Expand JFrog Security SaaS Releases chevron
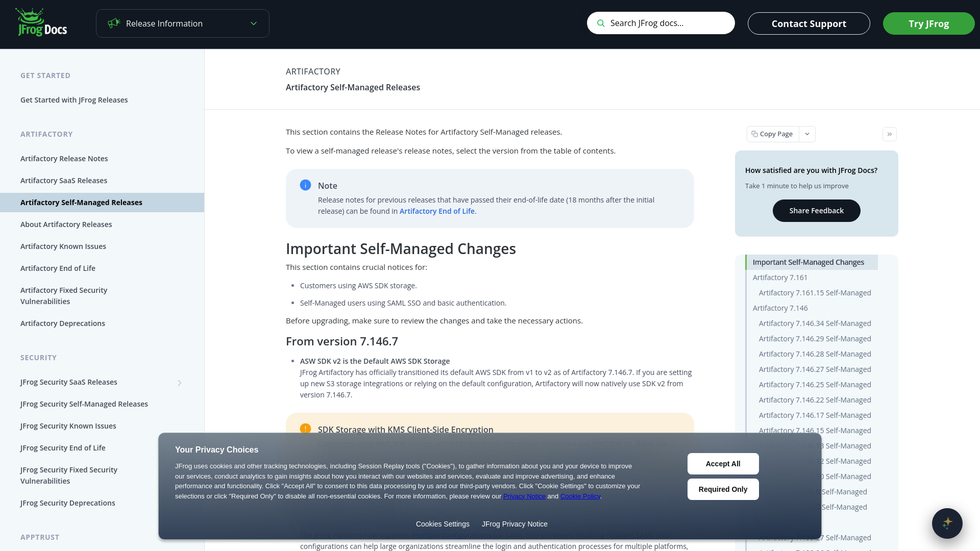 pyautogui.click(x=180, y=383)
